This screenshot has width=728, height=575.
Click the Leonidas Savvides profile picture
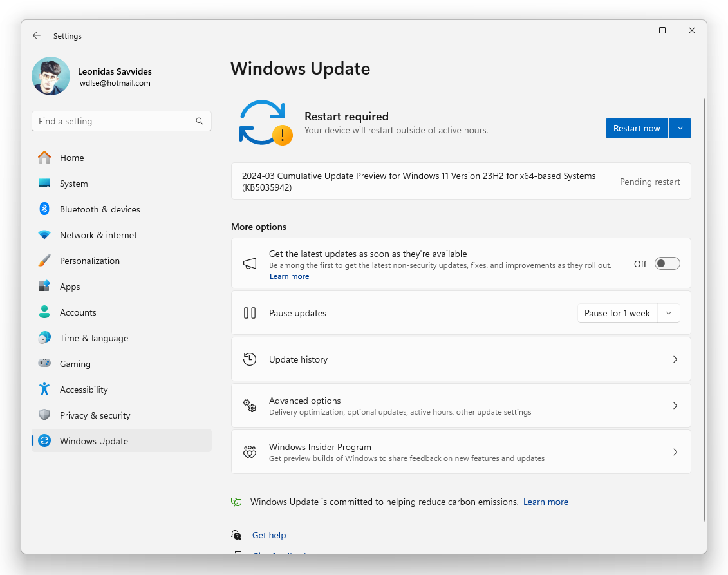coord(51,76)
